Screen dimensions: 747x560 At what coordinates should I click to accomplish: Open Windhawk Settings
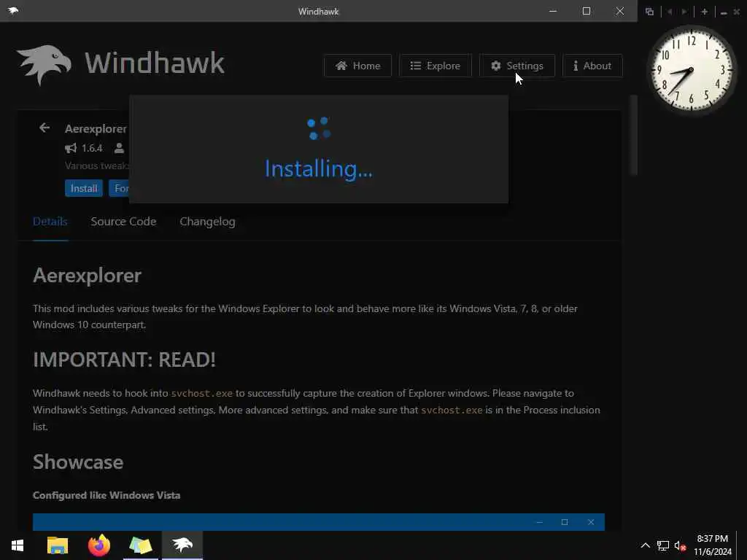coord(517,66)
